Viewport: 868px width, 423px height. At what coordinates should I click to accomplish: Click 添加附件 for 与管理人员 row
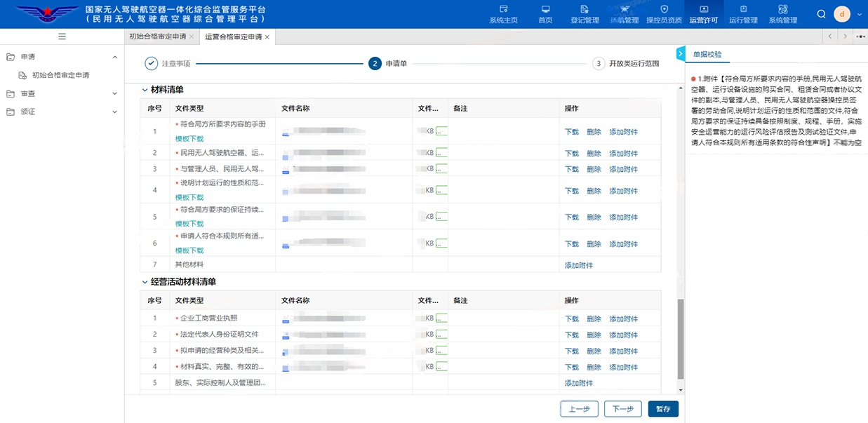click(624, 169)
